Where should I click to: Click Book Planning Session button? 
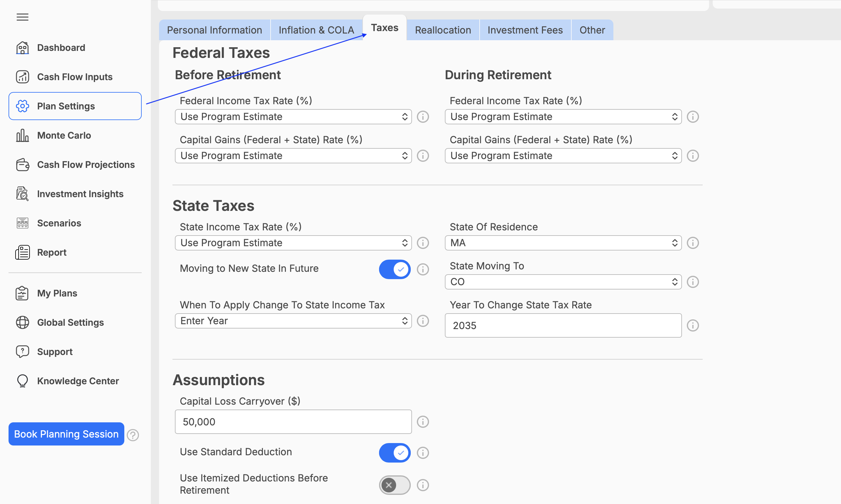click(x=66, y=434)
